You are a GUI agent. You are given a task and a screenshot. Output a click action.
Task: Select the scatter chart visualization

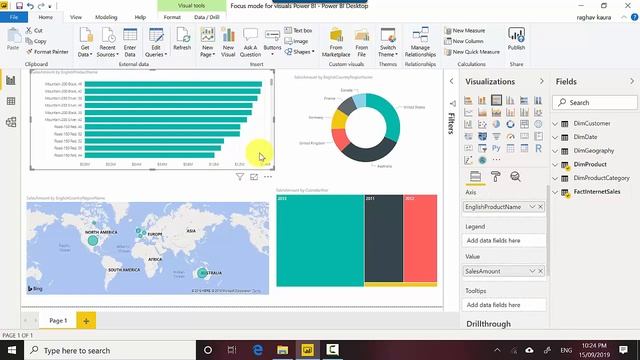tap(482, 124)
